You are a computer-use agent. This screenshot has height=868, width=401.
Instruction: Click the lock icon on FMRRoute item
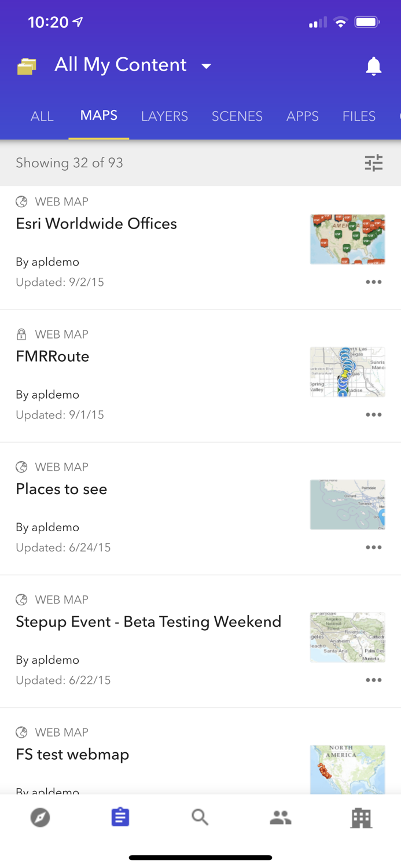[x=21, y=334]
